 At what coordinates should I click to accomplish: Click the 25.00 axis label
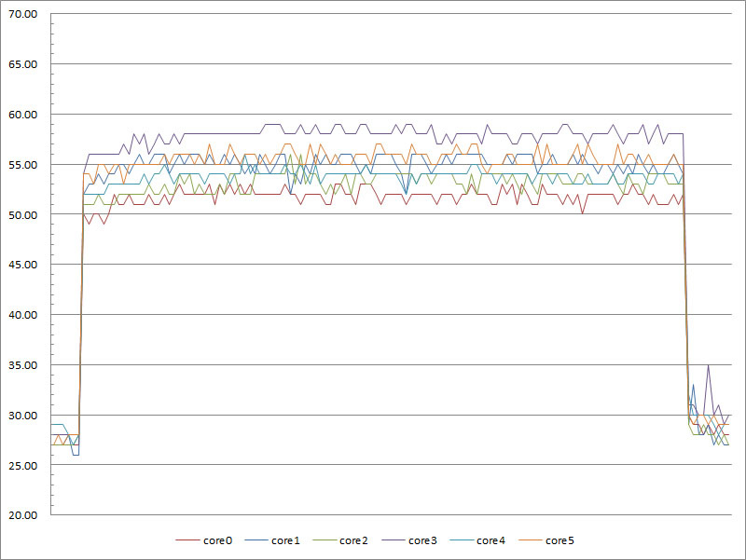pyautogui.click(x=22, y=465)
